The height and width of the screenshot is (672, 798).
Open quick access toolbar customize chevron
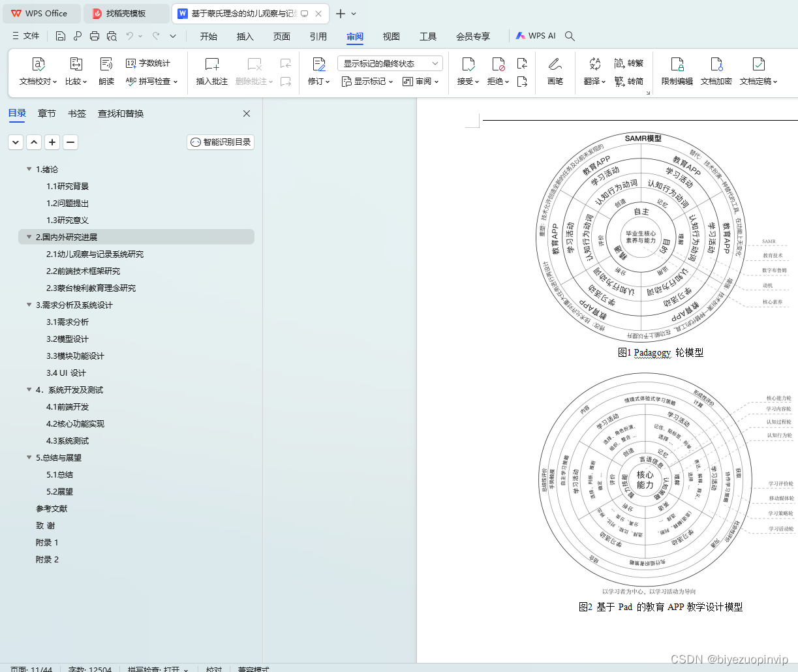click(x=173, y=36)
